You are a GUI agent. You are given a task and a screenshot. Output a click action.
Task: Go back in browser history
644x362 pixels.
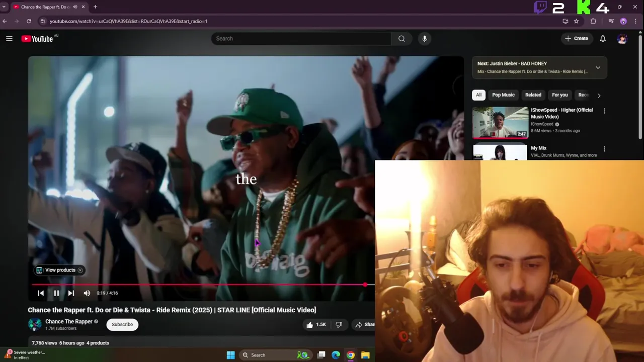(5, 21)
